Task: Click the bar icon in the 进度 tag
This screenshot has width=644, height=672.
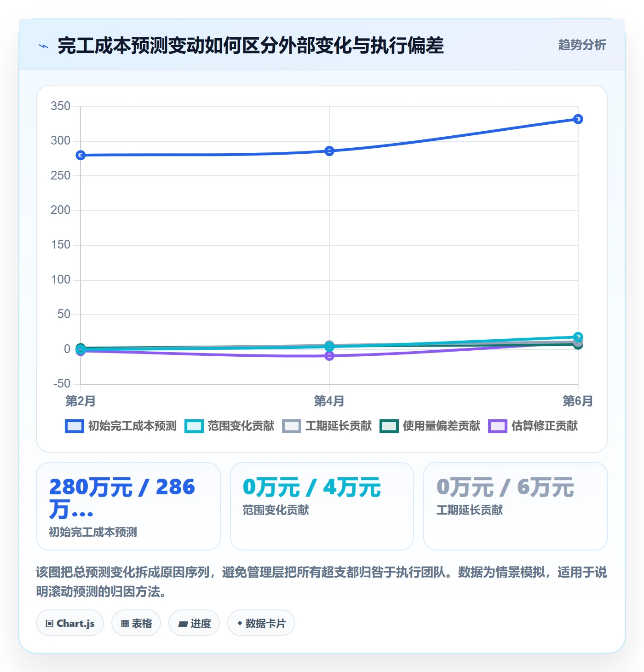Action: [183, 624]
